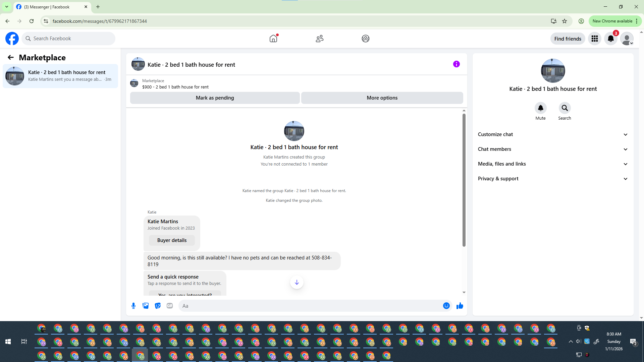644x362 pixels.
Task: Reload the page
Action: pos(32,21)
